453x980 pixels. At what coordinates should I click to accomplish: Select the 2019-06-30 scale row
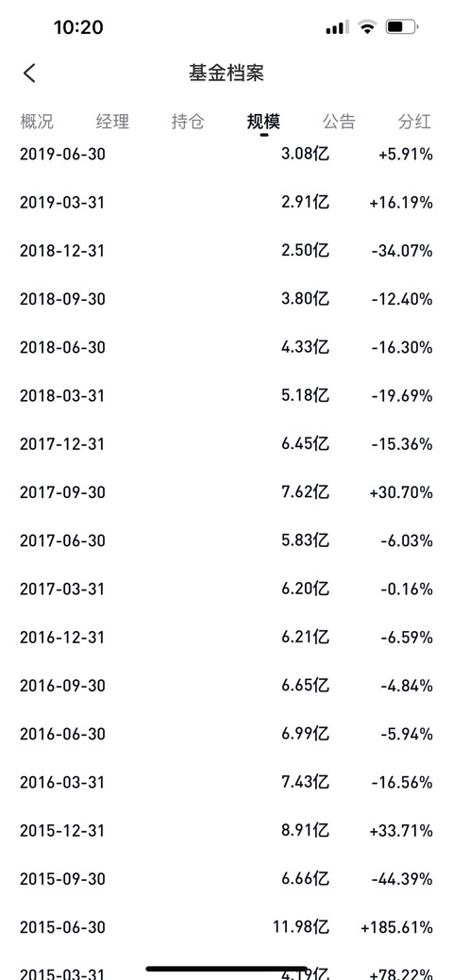(x=226, y=154)
